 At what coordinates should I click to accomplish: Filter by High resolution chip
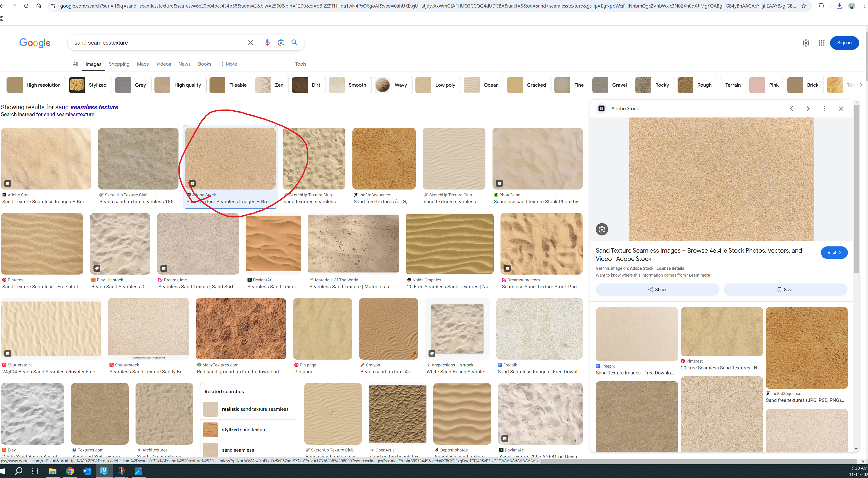click(x=36, y=85)
